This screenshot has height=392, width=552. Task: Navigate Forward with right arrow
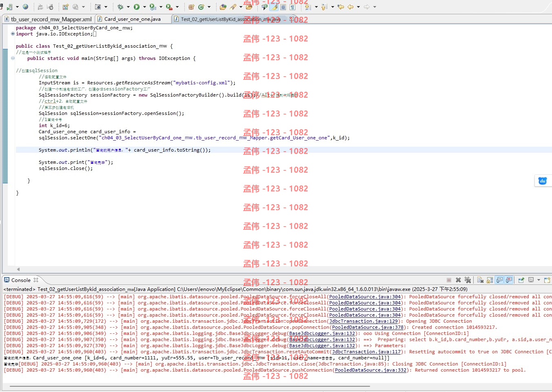(x=367, y=7)
